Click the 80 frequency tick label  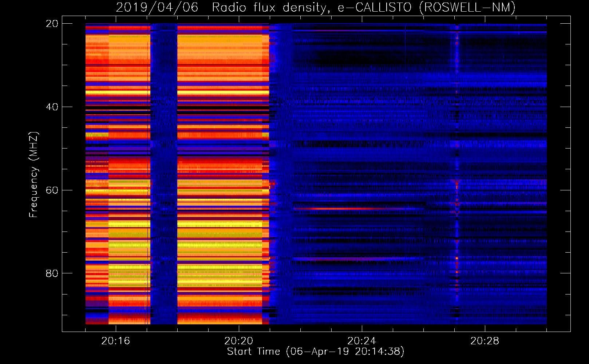pyautogui.click(x=52, y=273)
